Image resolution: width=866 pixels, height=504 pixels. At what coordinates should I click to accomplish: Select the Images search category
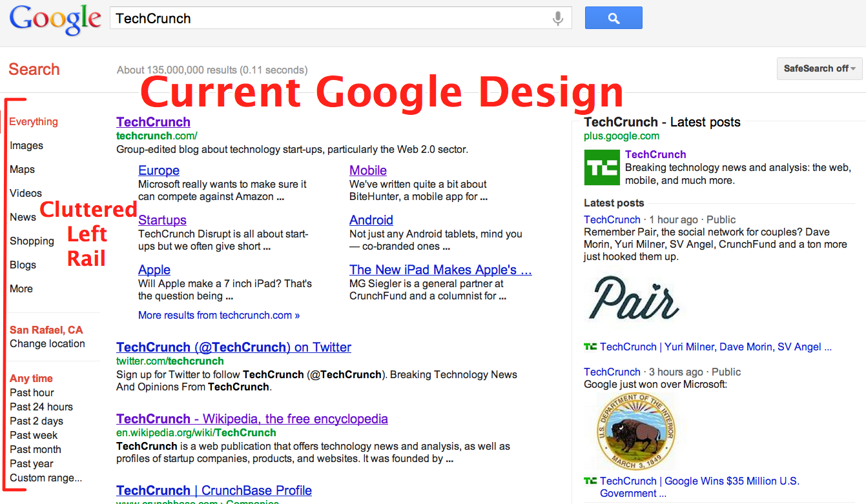point(26,145)
